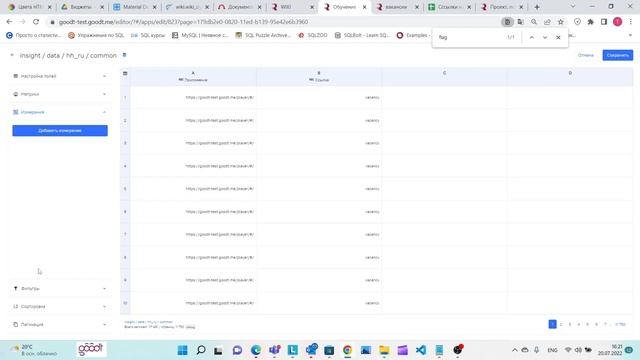The width and height of the screenshot is (640, 360).
Task: Click the Отмена cancel link
Action: tap(585, 55)
